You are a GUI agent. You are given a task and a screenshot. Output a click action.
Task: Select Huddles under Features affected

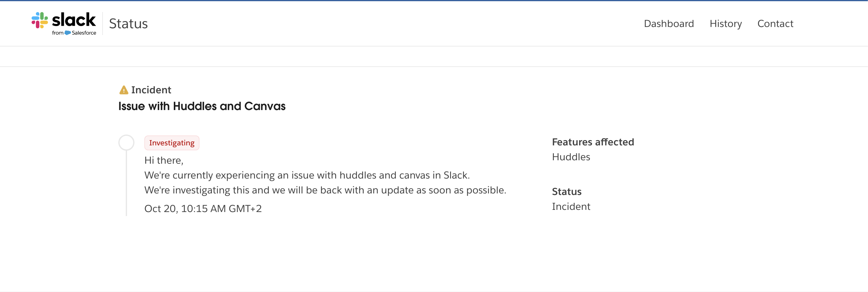pyautogui.click(x=571, y=157)
